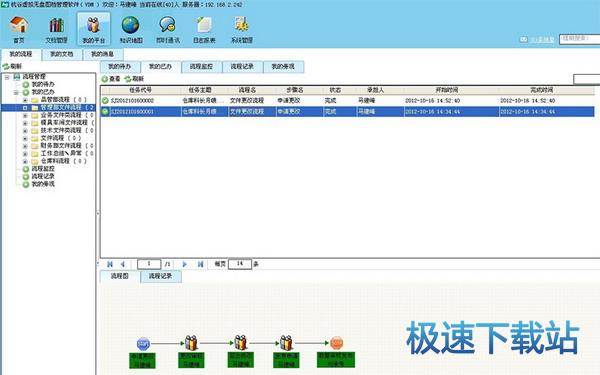Open the 首页 home icon
This screenshot has width=600, height=375.
coord(19,29)
